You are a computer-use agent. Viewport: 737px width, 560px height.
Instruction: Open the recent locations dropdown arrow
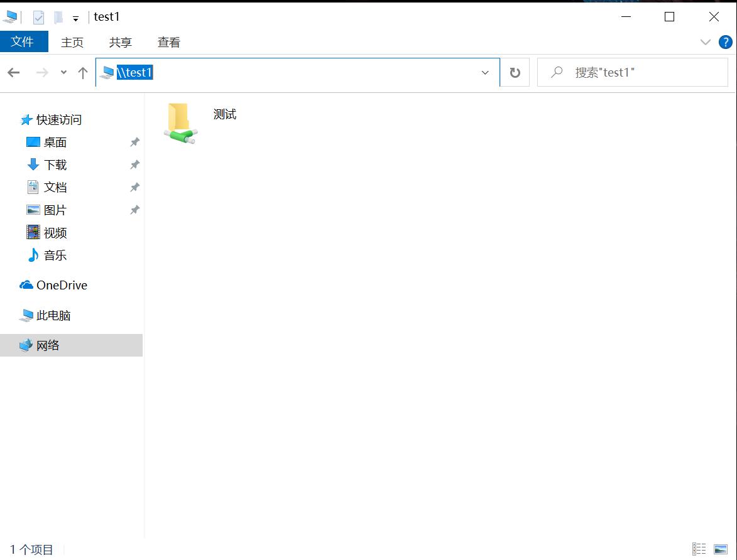(63, 72)
